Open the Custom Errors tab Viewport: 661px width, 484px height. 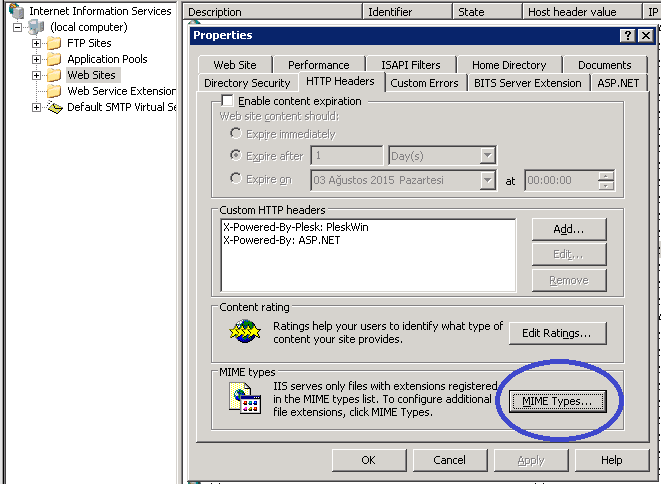[x=424, y=83]
